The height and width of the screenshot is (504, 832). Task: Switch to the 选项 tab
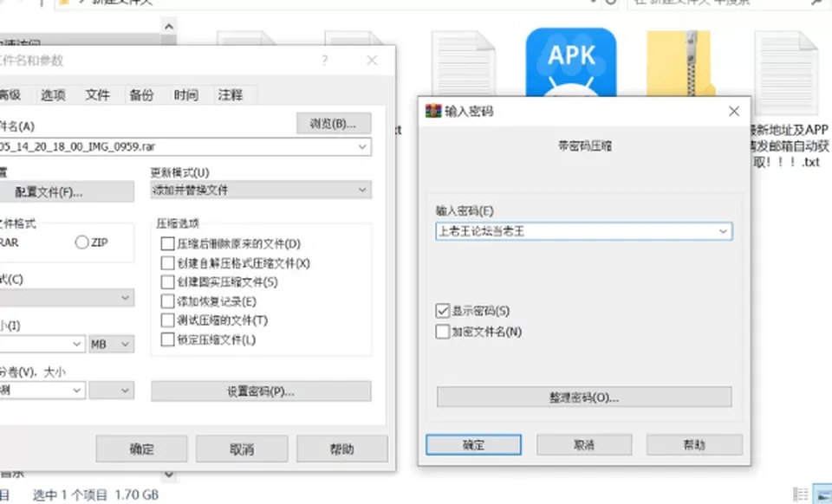click(x=53, y=95)
